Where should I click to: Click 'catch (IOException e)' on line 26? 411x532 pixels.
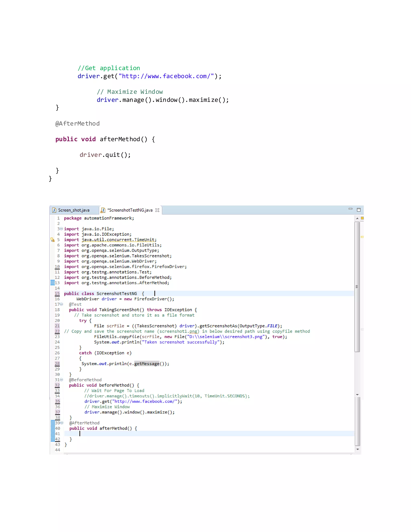pos(105,353)
